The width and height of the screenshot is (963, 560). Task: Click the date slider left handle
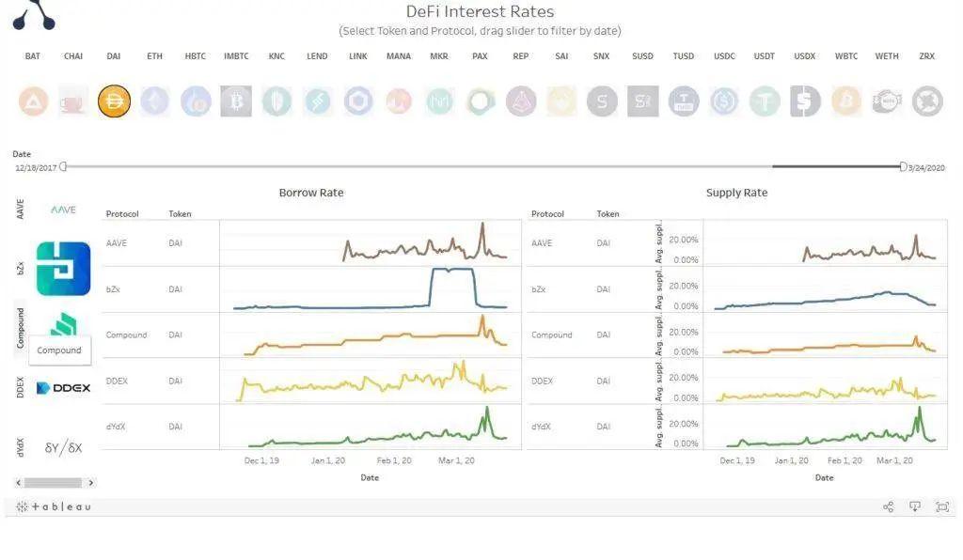pos(63,167)
